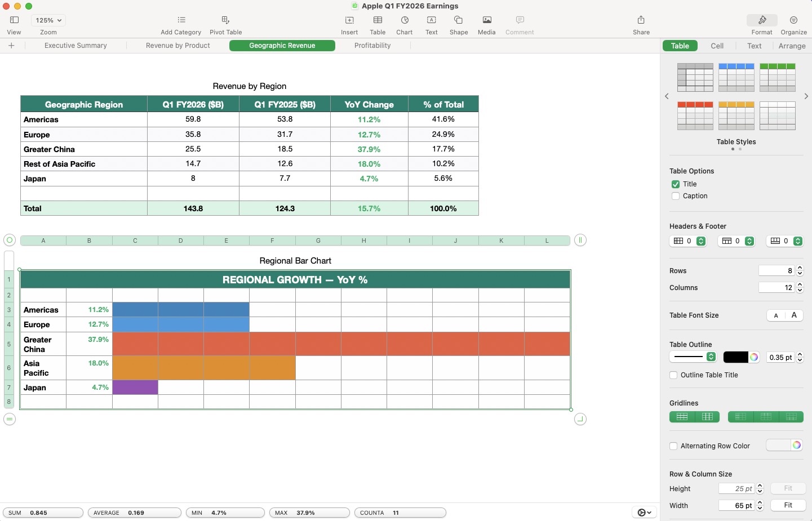Click the Add Category toolbar icon
The width and height of the screenshot is (812, 521).
181,20
